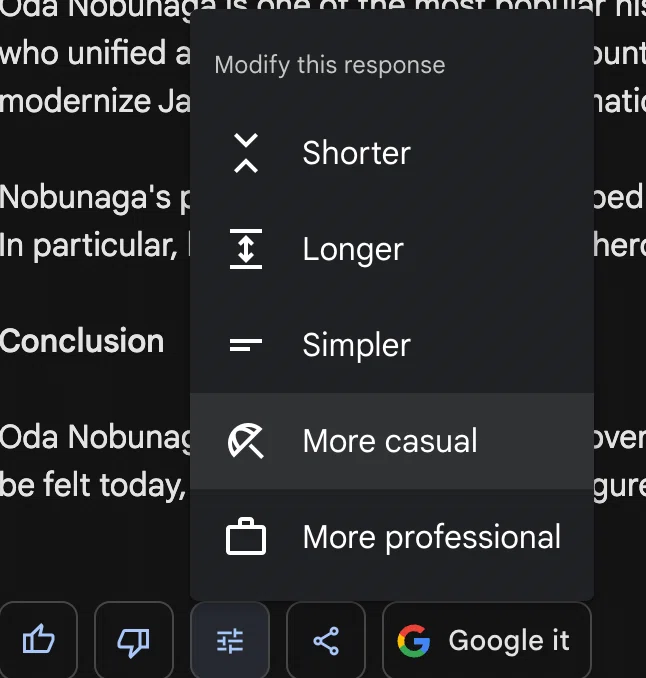Click the Conclusion heading text
Screen dimensions: 646x678
coord(82,341)
